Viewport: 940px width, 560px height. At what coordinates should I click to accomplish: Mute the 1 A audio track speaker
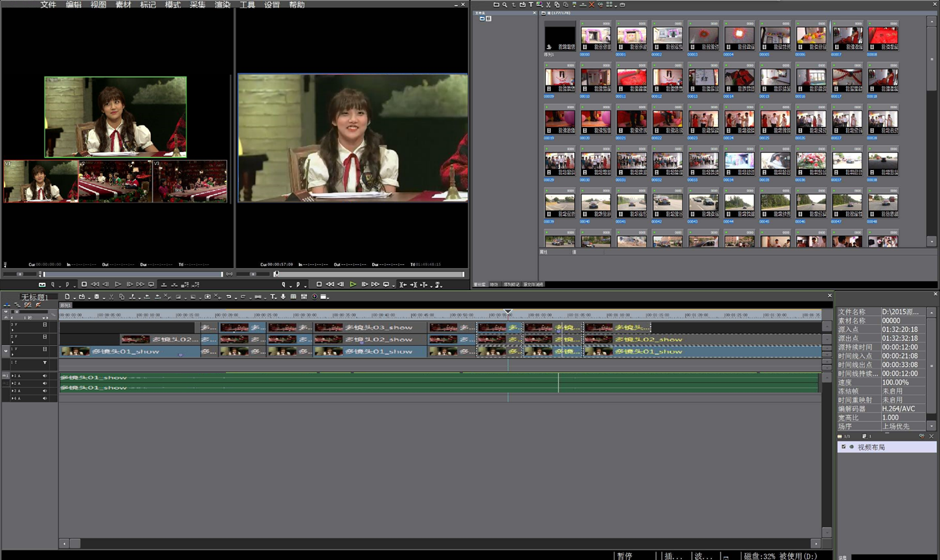[45, 375]
